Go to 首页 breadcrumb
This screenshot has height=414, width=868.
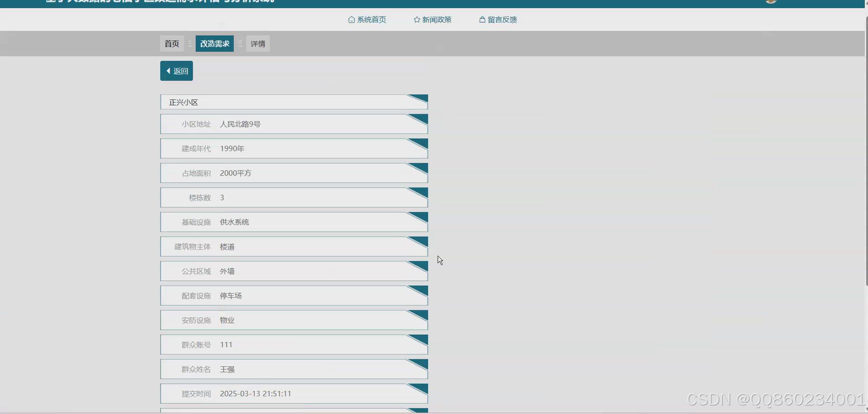pyautogui.click(x=172, y=44)
